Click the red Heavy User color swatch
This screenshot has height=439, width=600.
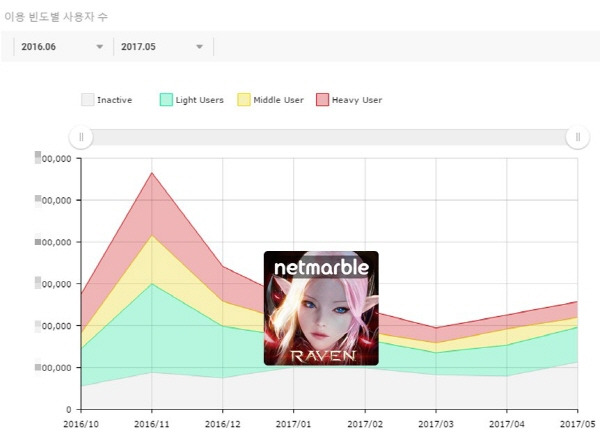pyautogui.click(x=323, y=100)
